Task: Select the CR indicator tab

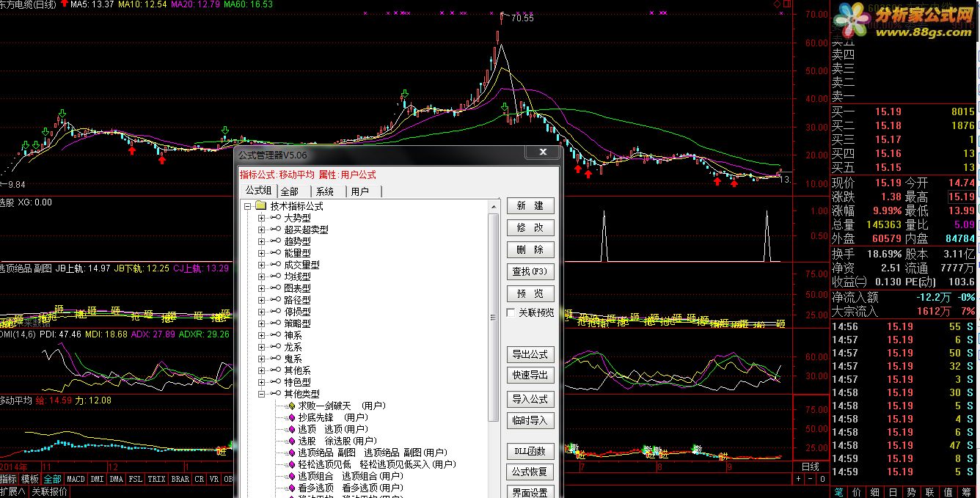Action: click(x=199, y=479)
